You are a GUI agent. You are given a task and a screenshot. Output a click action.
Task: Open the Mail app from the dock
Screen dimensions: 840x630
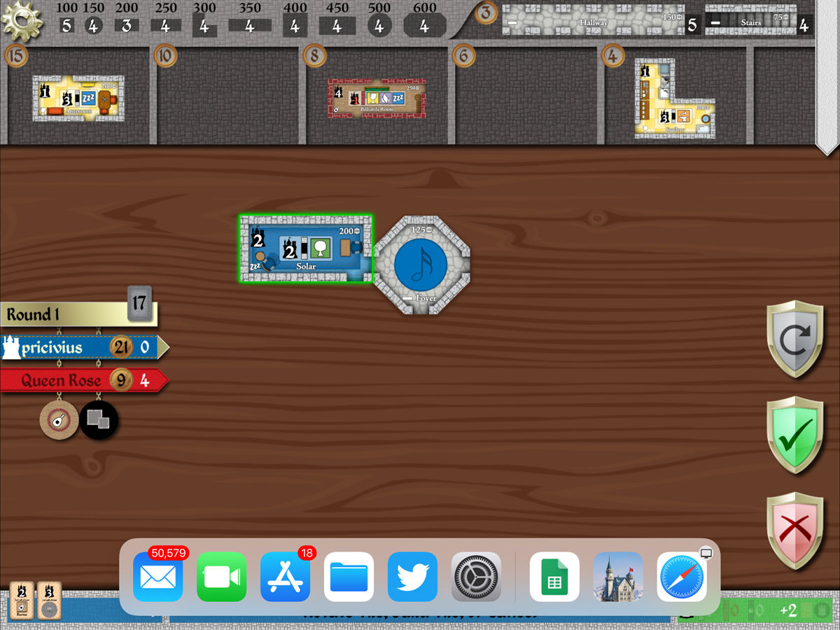[158, 577]
